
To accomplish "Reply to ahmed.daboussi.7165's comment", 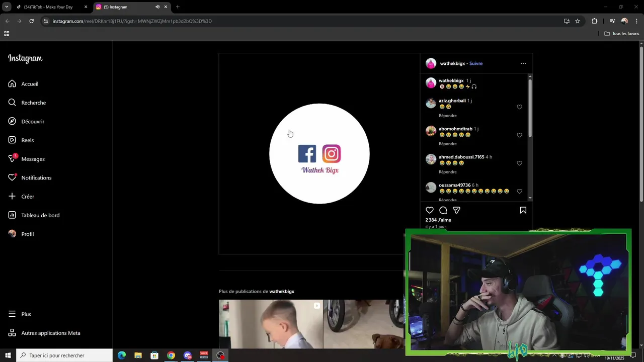I will pyautogui.click(x=448, y=172).
